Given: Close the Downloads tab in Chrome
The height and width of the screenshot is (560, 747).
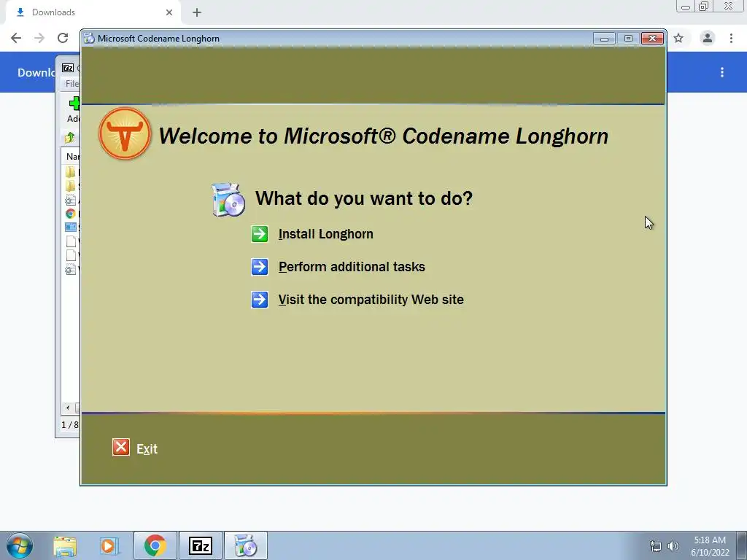Looking at the screenshot, I should tap(169, 12).
